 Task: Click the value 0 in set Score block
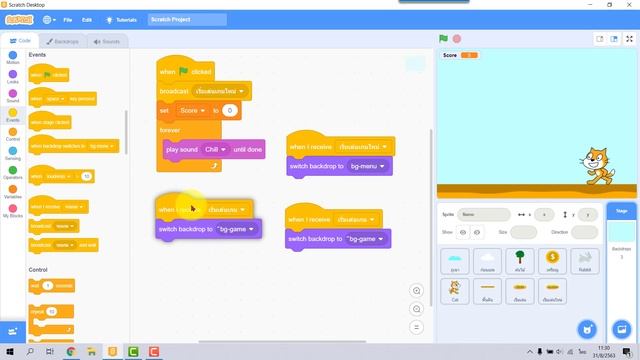[x=230, y=111]
